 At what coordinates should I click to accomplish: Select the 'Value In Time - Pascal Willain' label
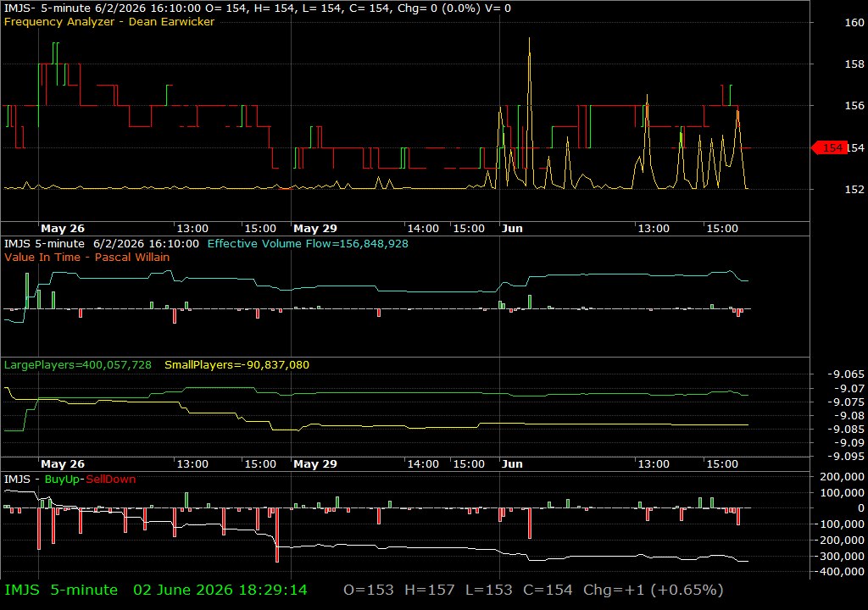point(87,257)
